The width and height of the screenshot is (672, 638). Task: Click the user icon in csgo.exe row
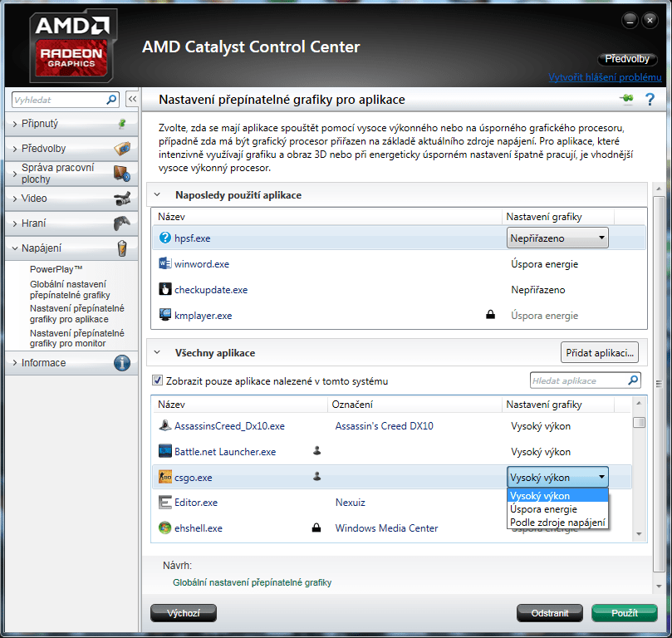pos(317,477)
